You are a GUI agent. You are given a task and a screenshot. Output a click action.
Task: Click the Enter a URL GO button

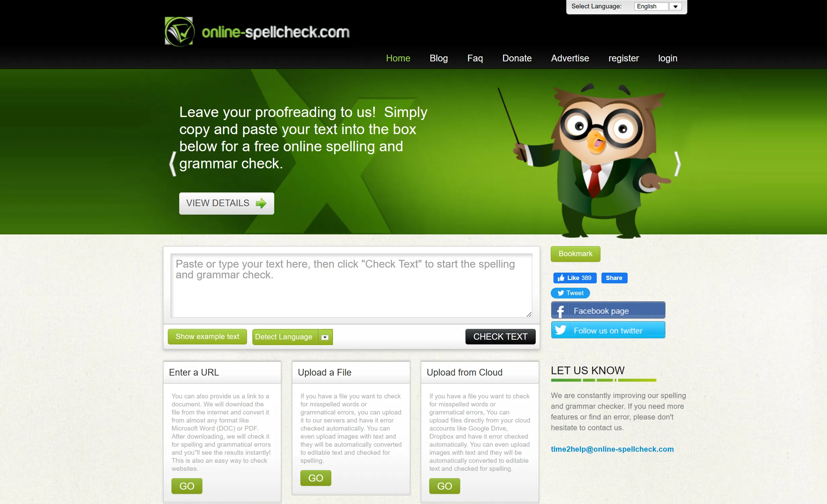point(187,485)
